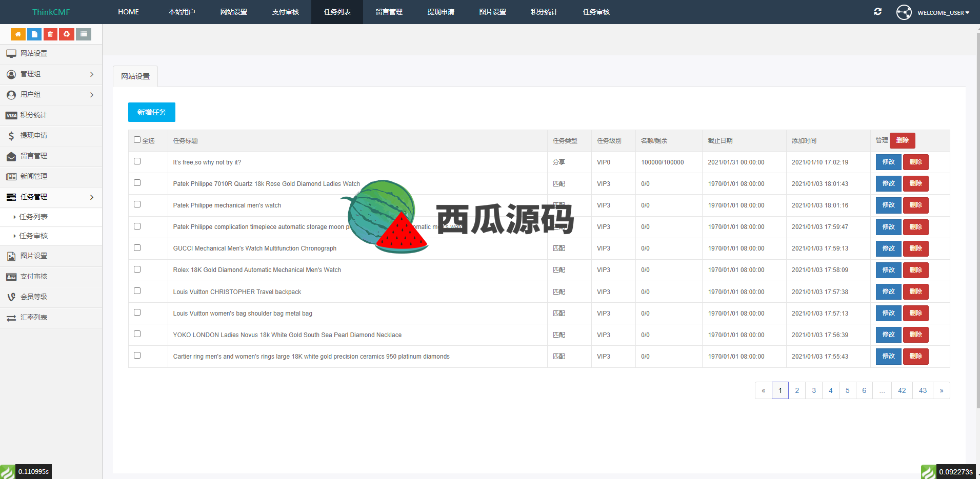Click the bottom-left debug leaf icon
Image resolution: width=980 pixels, height=479 pixels.
coord(8,471)
